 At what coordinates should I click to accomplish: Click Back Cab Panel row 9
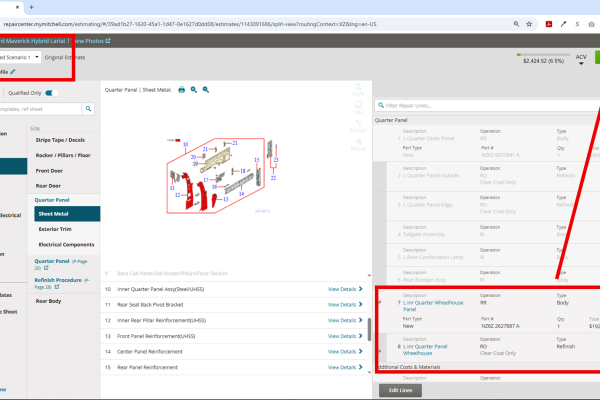(234, 274)
